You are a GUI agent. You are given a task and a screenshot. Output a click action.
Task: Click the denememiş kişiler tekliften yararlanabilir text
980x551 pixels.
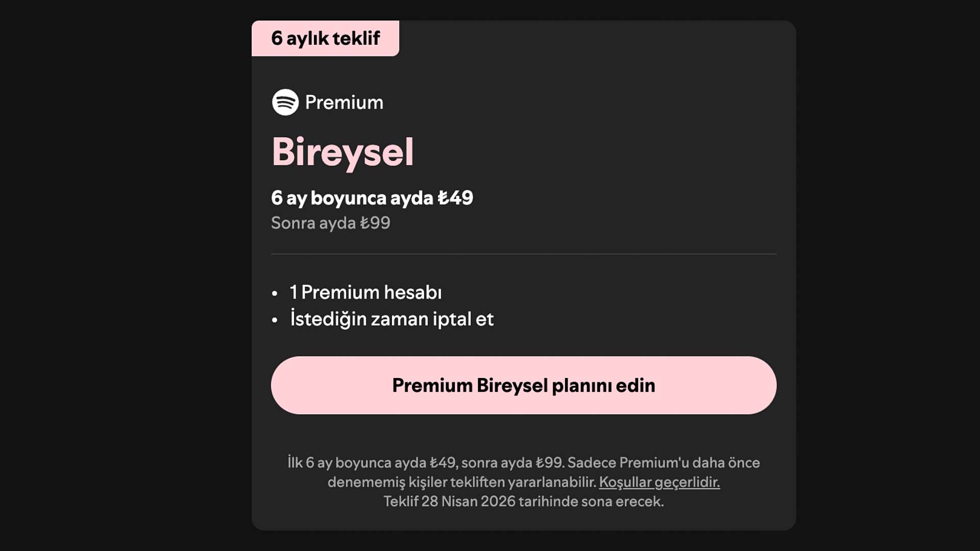pos(461,482)
